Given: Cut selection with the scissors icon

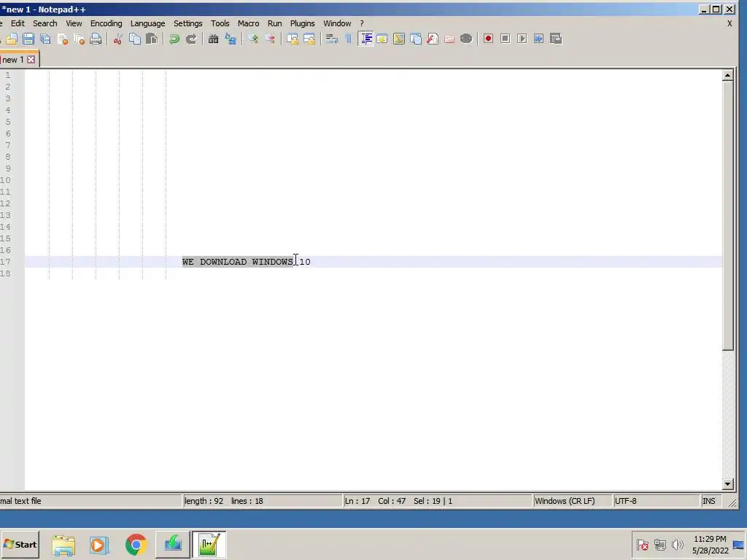Looking at the screenshot, I should 117,39.
